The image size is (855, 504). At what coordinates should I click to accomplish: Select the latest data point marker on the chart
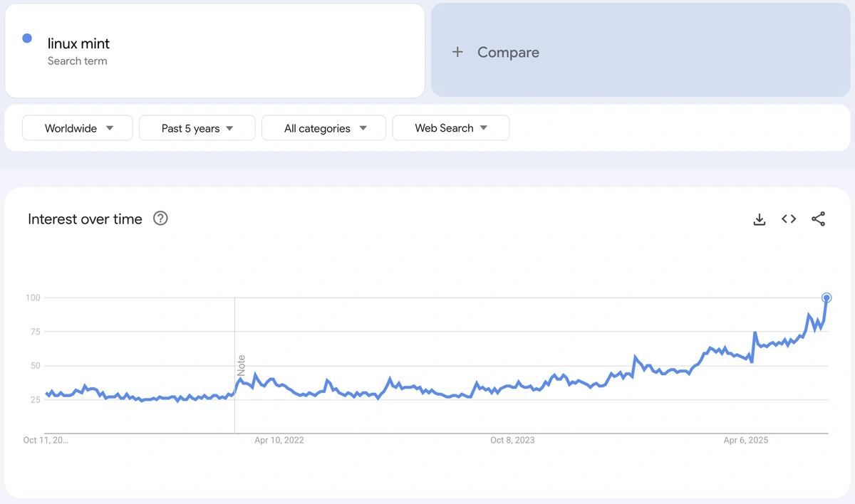[x=826, y=298]
